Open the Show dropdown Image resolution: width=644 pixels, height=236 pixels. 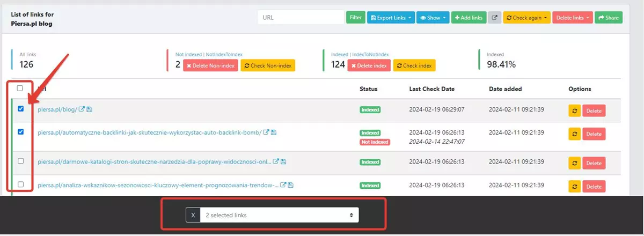coord(433,18)
